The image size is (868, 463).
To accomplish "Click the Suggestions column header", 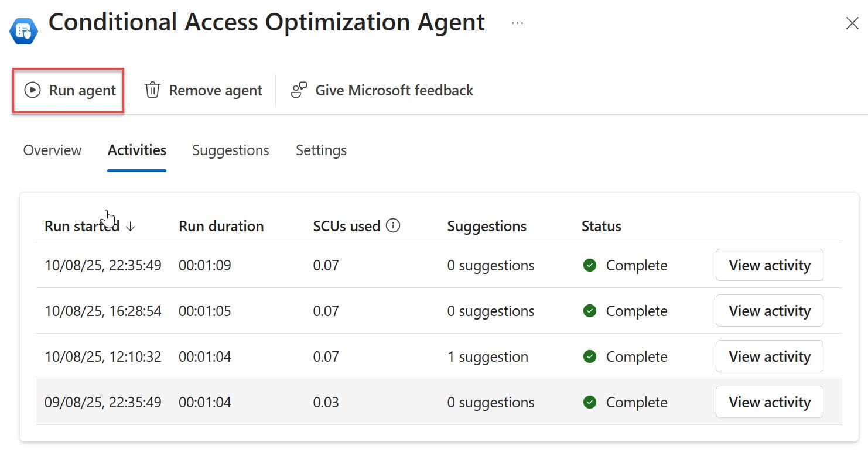I will click(487, 227).
